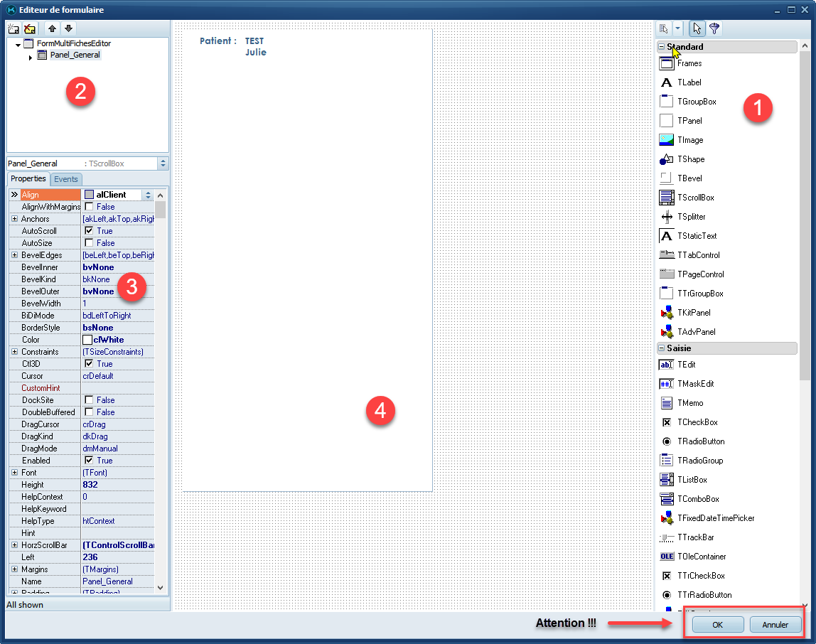Click the filter funnel icon in palette toolbar
The height and width of the screenshot is (644, 816).
point(714,28)
